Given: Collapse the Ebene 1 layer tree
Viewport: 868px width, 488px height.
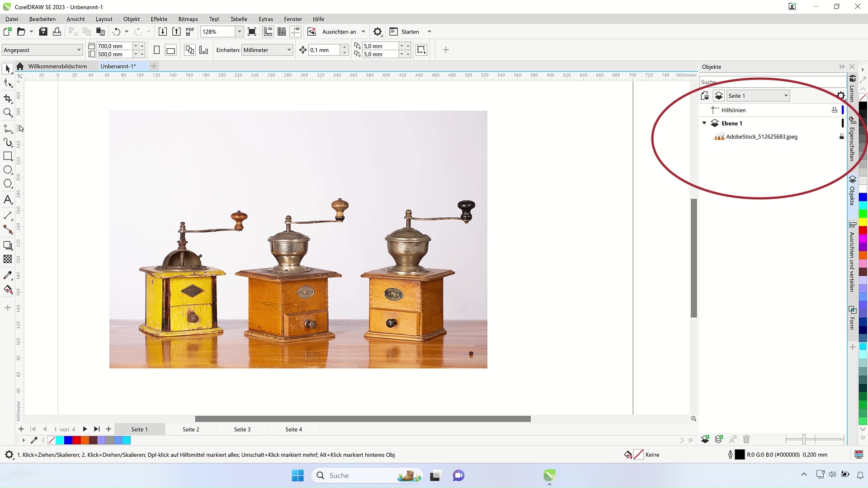Looking at the screenshot, I should point(704,123).
